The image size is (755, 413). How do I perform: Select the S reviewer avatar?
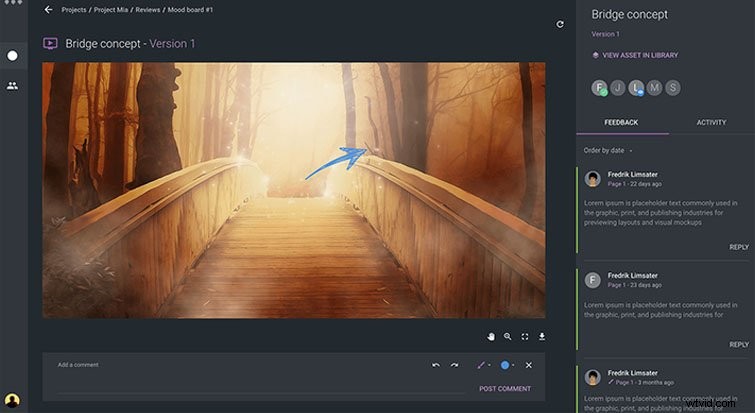(x=673, y=88)
